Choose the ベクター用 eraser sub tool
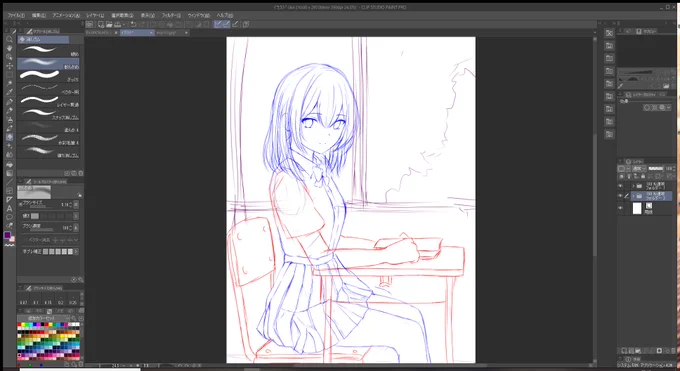 [48, 89]
